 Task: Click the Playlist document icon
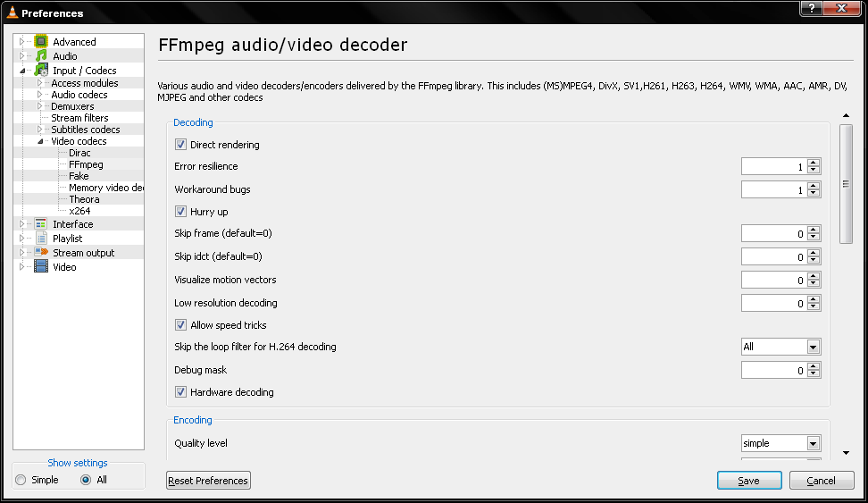click(41, 239)
